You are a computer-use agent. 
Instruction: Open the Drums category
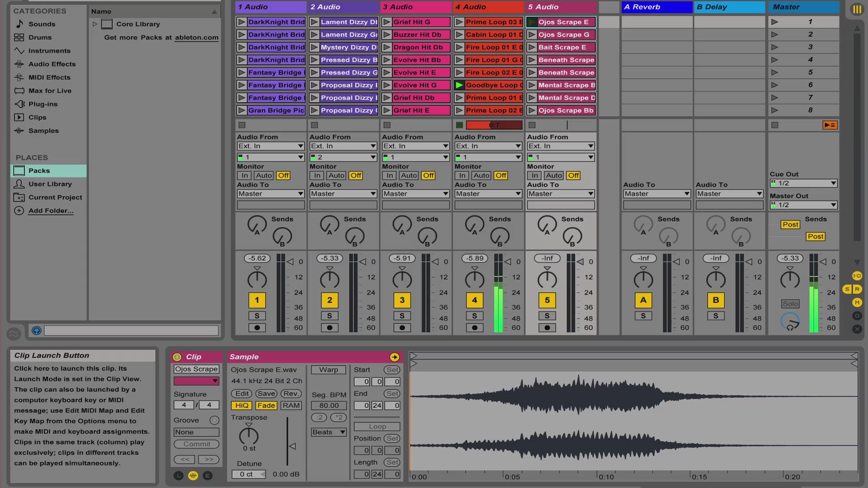[x=40, y=38]
